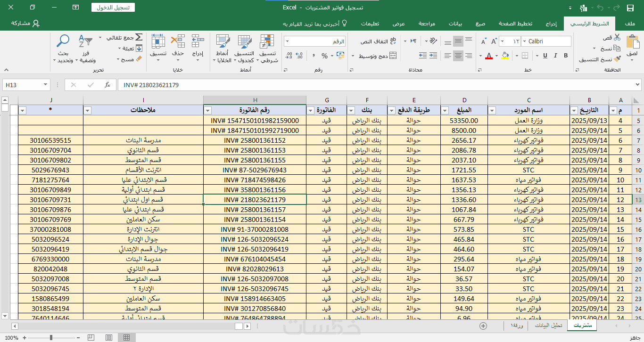644x342 pixels.
Task: Open Find & Select (بحث وتحديد) magnifier
Action: (63, 49)
